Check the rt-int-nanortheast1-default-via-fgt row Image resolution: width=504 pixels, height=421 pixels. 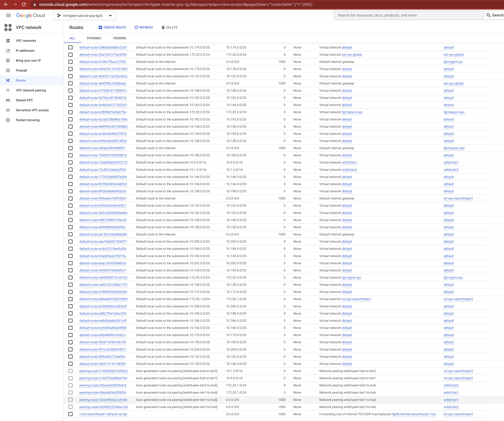71,414
